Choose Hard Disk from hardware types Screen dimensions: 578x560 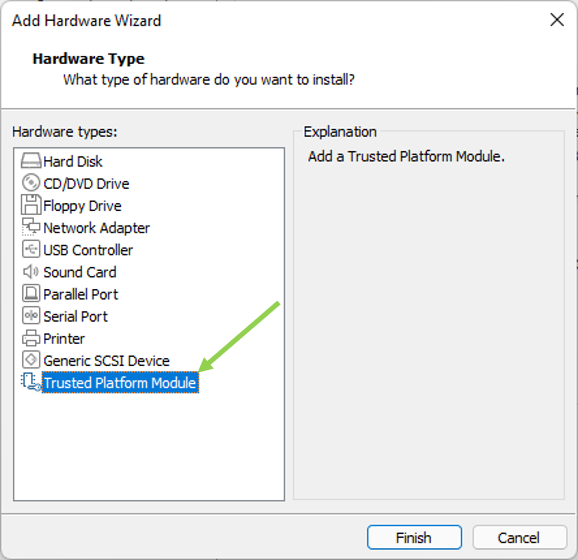click(73, 161)
